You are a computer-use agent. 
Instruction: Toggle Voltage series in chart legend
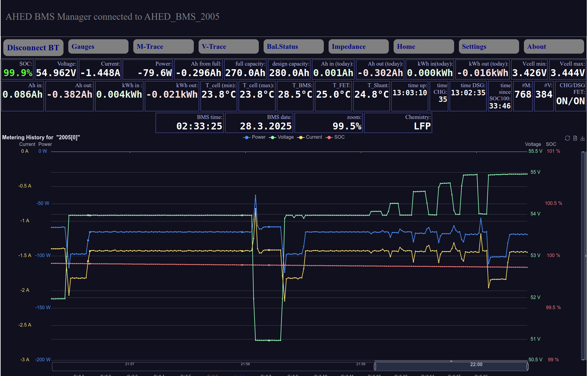pyautogui.click(x=282, y=137)
